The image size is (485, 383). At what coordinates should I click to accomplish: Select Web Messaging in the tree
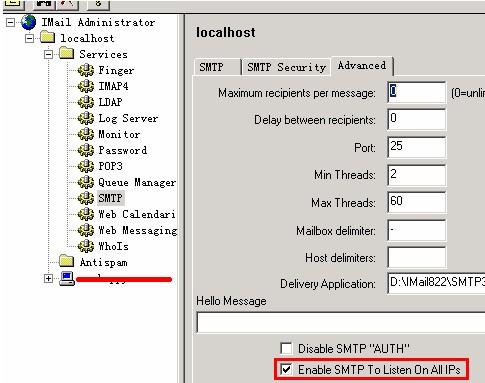pyautogui.click(x=137, y=230)
